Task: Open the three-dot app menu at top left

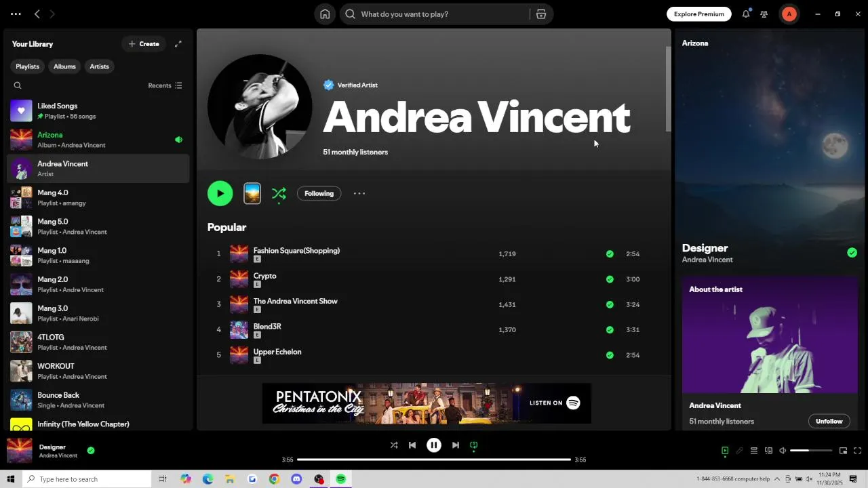Action: 16,14
